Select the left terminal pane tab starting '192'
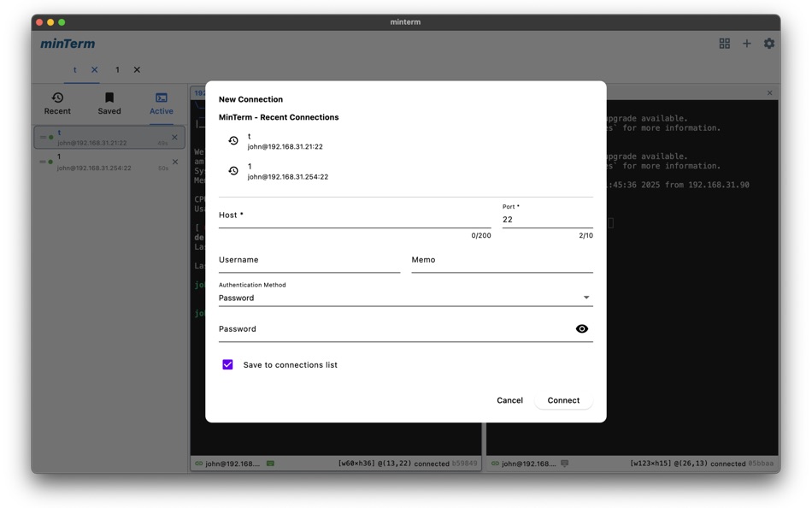 pos(199,92)
